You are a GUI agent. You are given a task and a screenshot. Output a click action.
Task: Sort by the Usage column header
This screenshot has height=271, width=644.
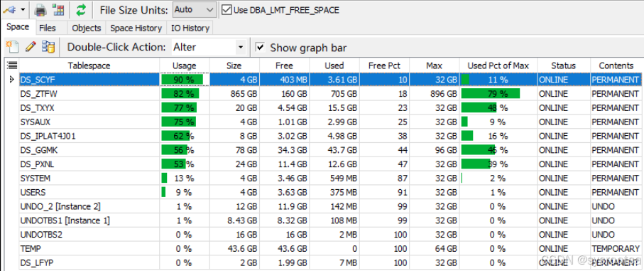tap(185, 65)
